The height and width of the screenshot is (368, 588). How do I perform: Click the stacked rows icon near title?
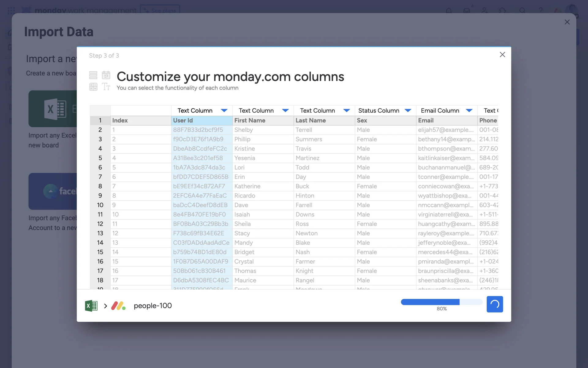[x=93, y=75]
